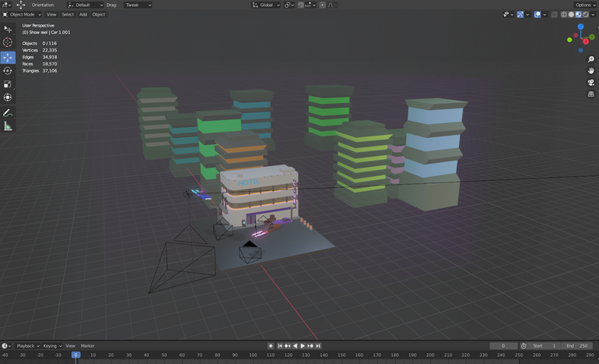The height and width of the screenshot is (364, 599).
Task: Open timeline Playback menu
Action: [28, 345]
